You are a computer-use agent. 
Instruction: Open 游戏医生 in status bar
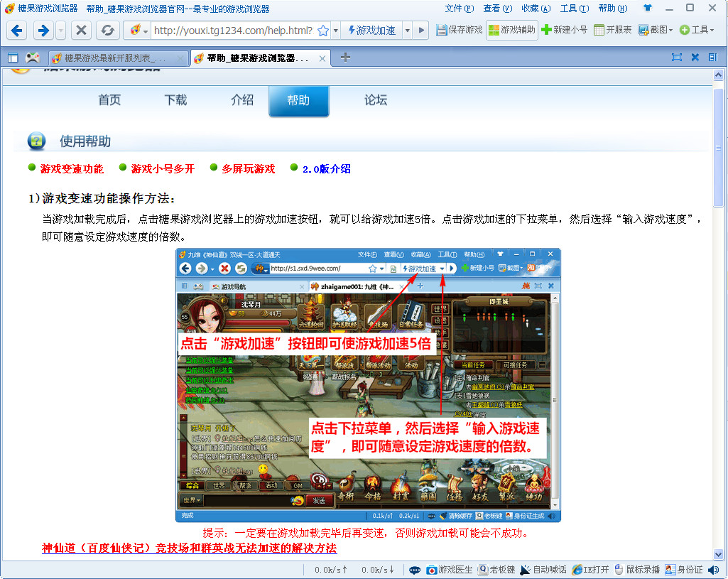pos(450,570)
